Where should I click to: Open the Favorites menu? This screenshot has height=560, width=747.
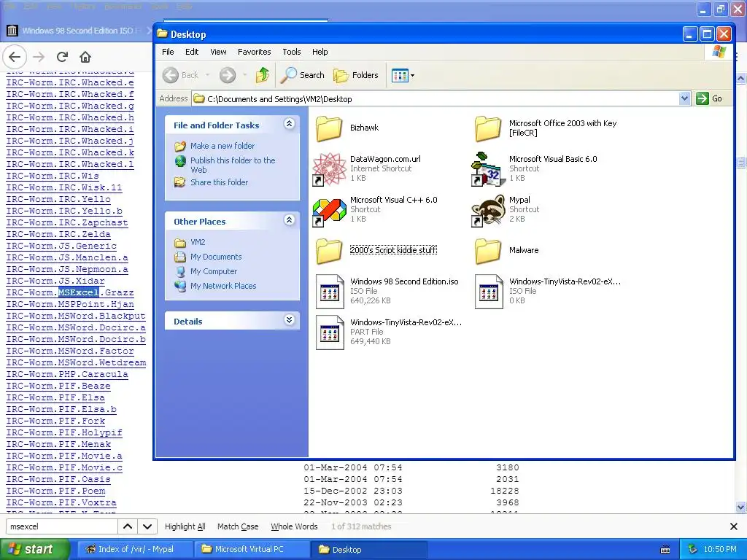[x=255, y=52]
